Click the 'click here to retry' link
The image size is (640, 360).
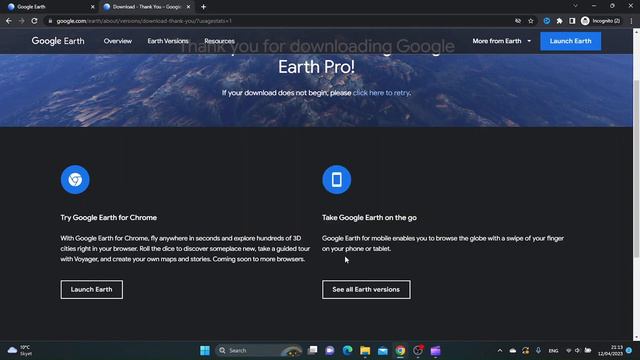(381, 93)
